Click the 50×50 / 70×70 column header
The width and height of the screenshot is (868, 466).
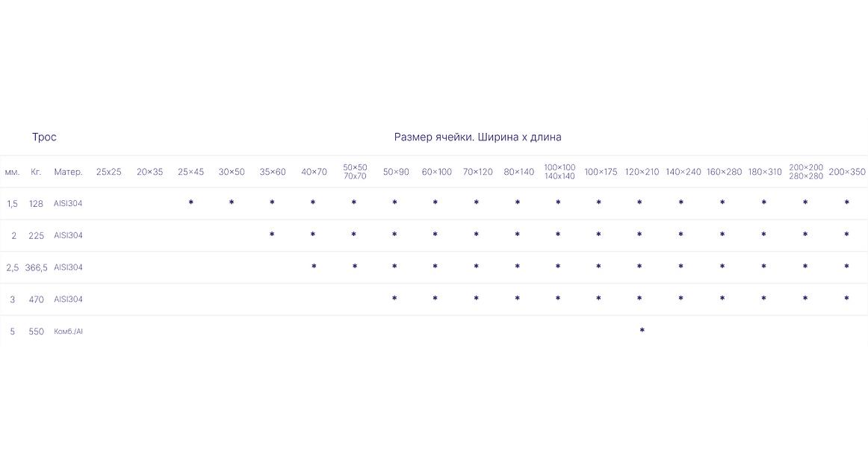click(355, 172)
